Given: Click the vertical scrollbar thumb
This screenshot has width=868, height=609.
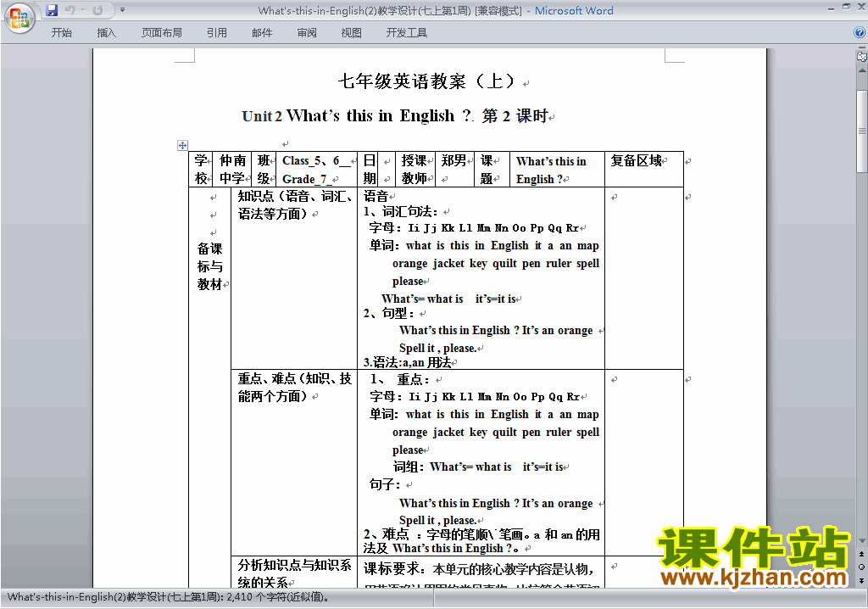Looking at the screenshot, I should click(x=862, y=131).
